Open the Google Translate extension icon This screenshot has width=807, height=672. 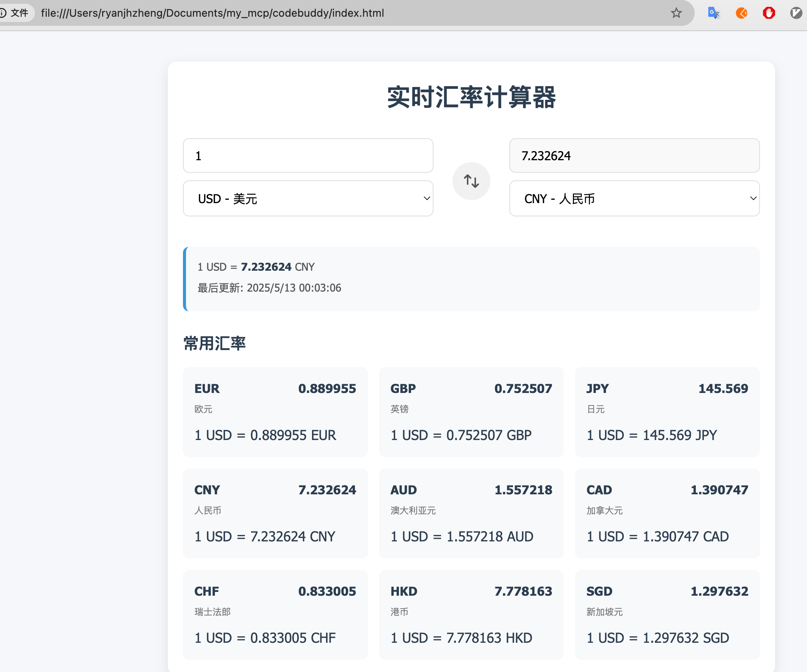click(714, 13)
